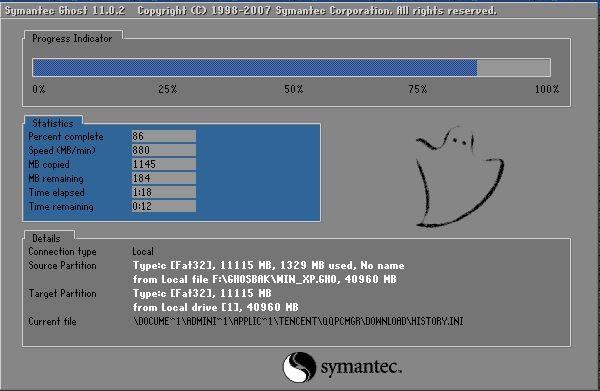
Task: Click the F:\GHOSBAK\WIN_XP.GHO file line
Action: click(x=265, y=279)
